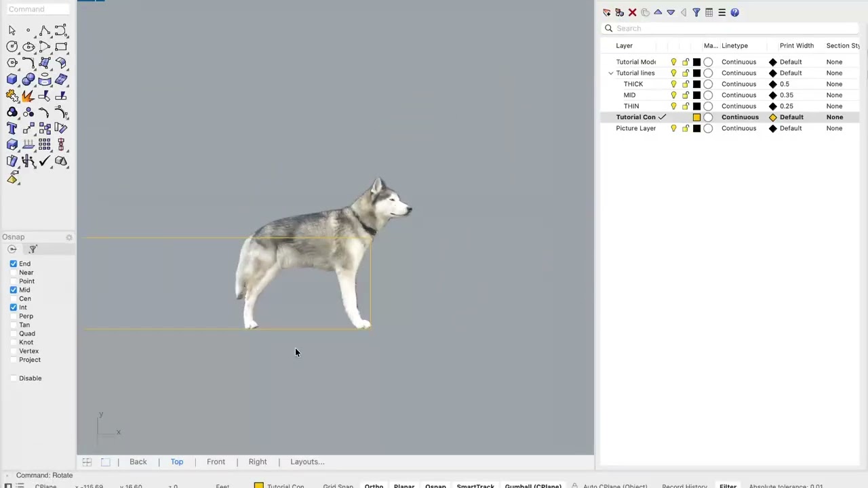Enable the Quad osnap checkbox
The width and height of the screenshot is (868, 488).
14,333
